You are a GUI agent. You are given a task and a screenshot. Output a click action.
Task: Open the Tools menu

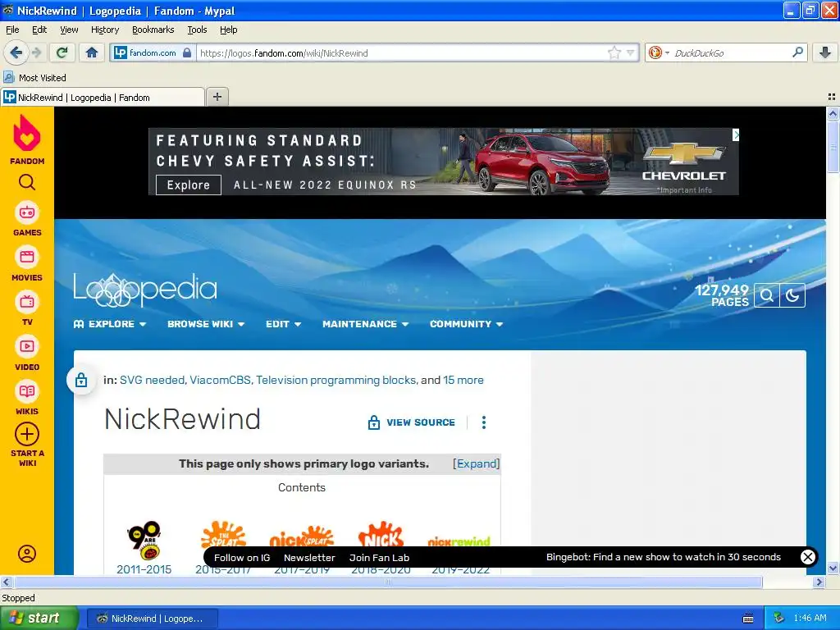[x=197, y=30]
